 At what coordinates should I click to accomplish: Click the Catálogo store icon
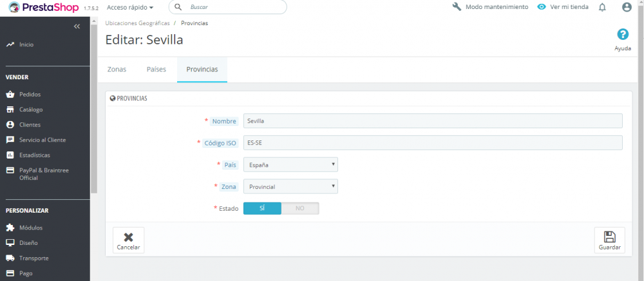click(x=10, y=110)
